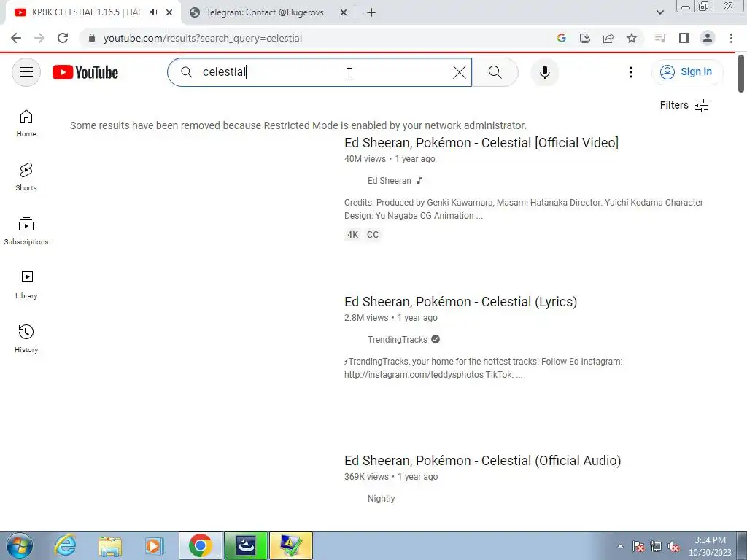Click the TrendingTracks description snippet
The image size is (747, 560).
click(483, 368)
